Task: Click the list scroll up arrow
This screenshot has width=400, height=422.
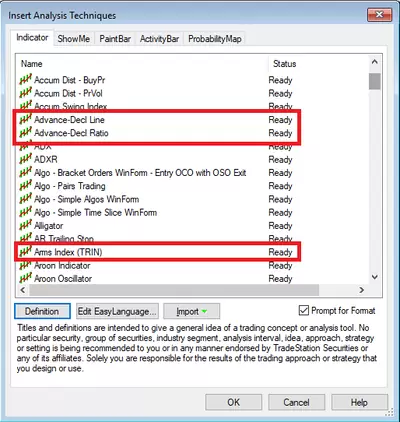Action: tap(375, 62)
